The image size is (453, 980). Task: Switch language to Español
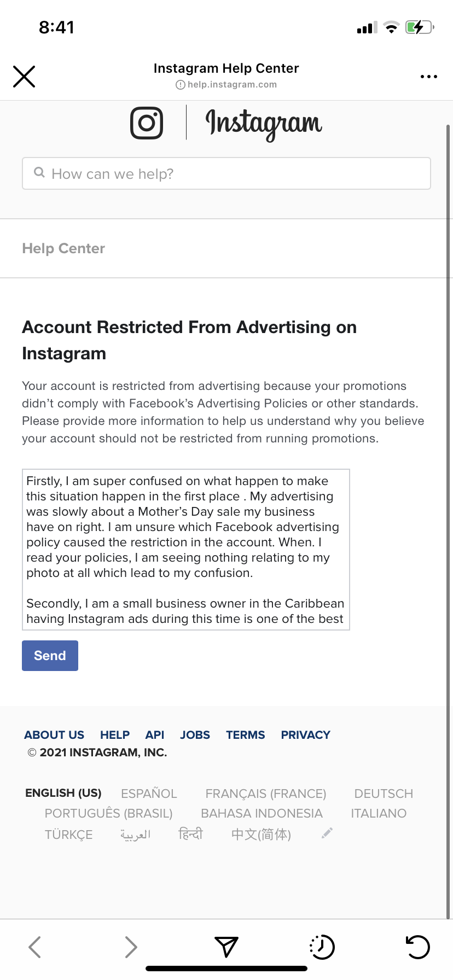pyautogui.click(x=149, y=794)
